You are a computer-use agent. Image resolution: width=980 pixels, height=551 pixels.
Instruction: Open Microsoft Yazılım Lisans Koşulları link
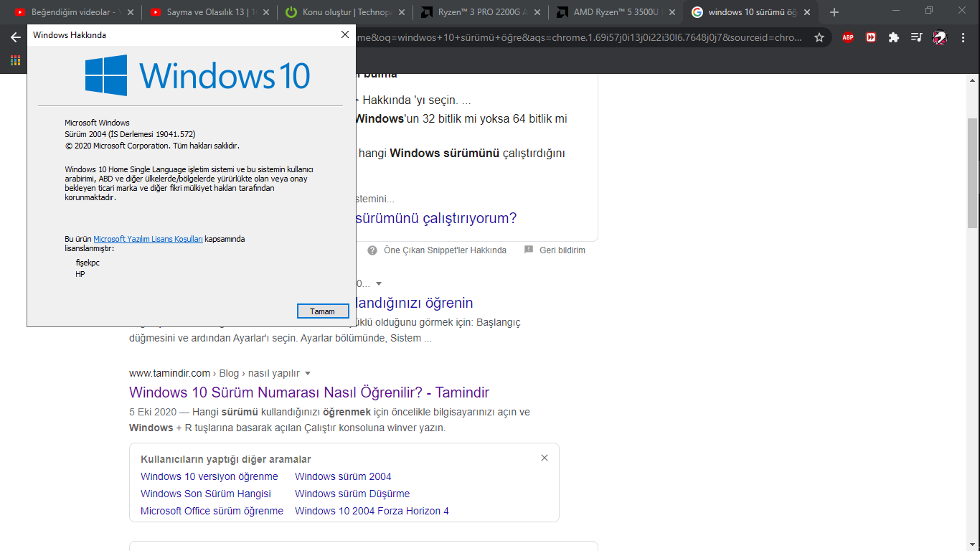(x=149, y=239)
